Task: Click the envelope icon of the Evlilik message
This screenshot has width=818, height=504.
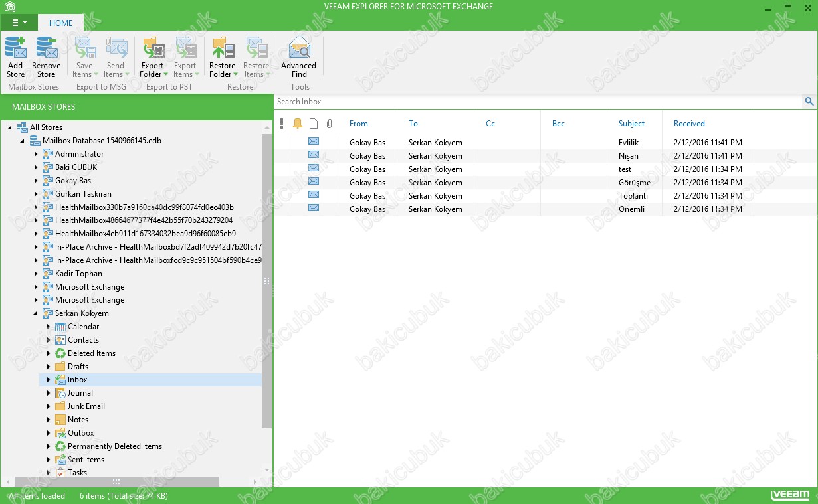Action: (314, 141)
